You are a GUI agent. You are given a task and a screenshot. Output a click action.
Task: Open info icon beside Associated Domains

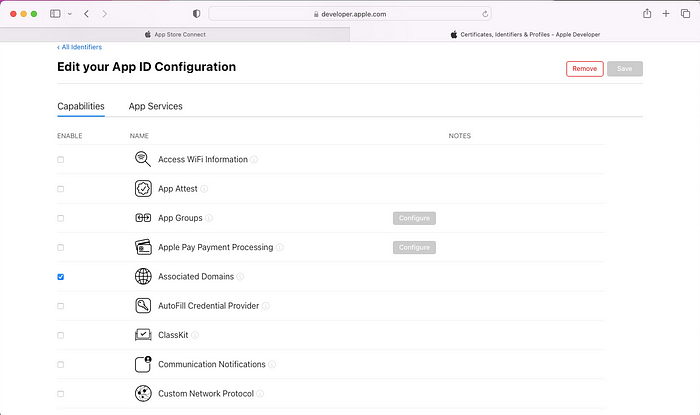click(240, 277)
